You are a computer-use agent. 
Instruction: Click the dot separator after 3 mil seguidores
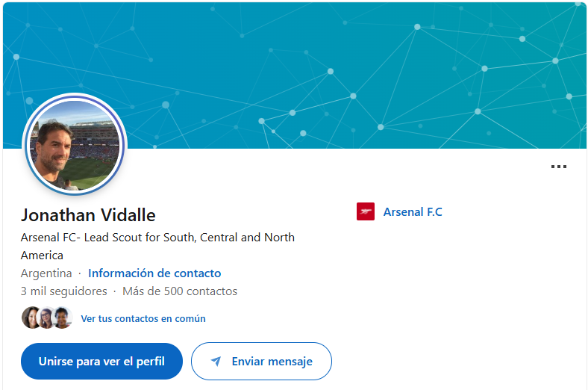point(115,291)
